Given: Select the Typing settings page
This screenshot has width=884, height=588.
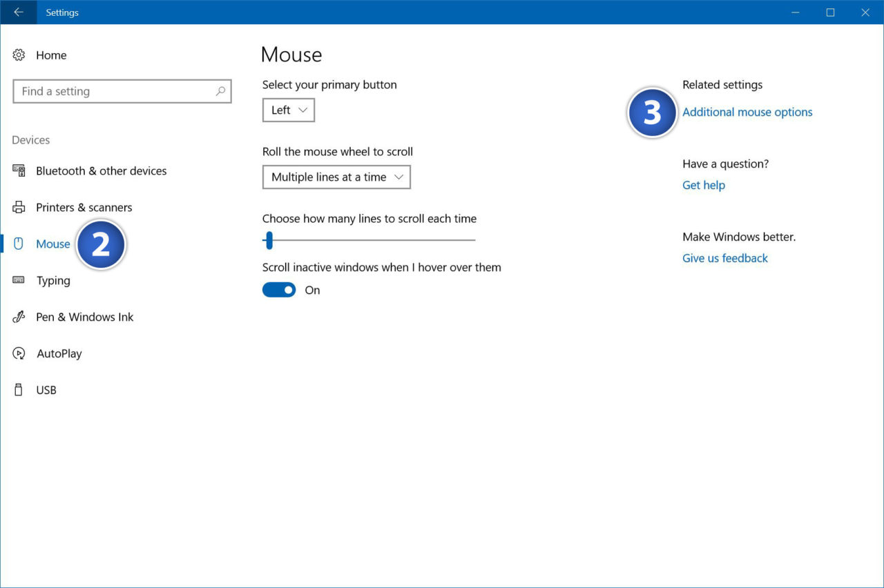Looking at the screenshot, I should [53, 281].
